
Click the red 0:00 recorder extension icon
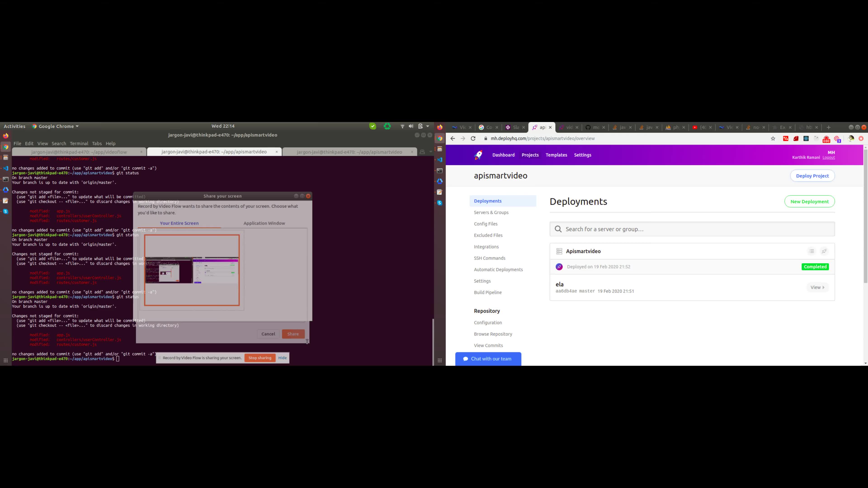(826, 139)
